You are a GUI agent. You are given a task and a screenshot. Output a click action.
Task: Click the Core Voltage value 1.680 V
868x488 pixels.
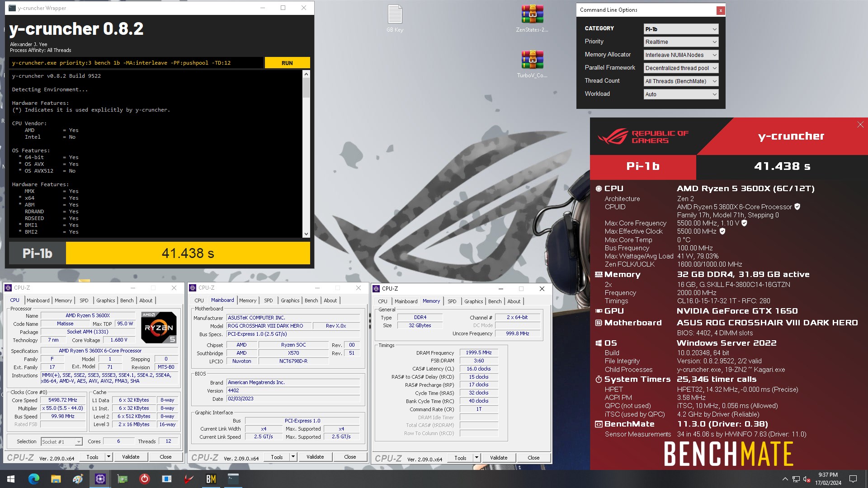pyautogui.click(x=119, y=340)
